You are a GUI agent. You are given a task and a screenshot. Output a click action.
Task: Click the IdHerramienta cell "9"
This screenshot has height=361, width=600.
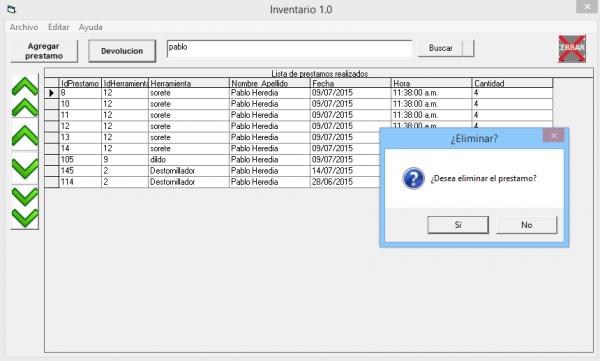125,160
